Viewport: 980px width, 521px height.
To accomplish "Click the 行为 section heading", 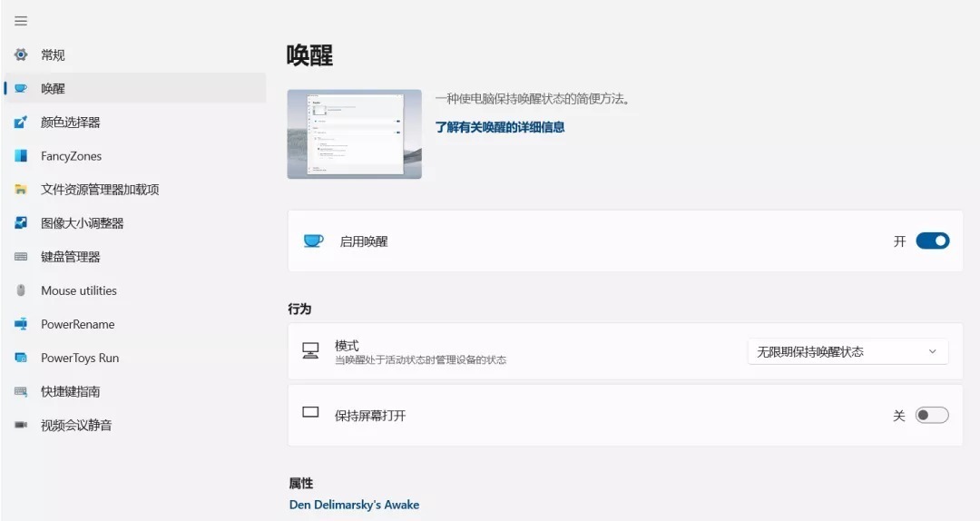I will pos(299,309).
